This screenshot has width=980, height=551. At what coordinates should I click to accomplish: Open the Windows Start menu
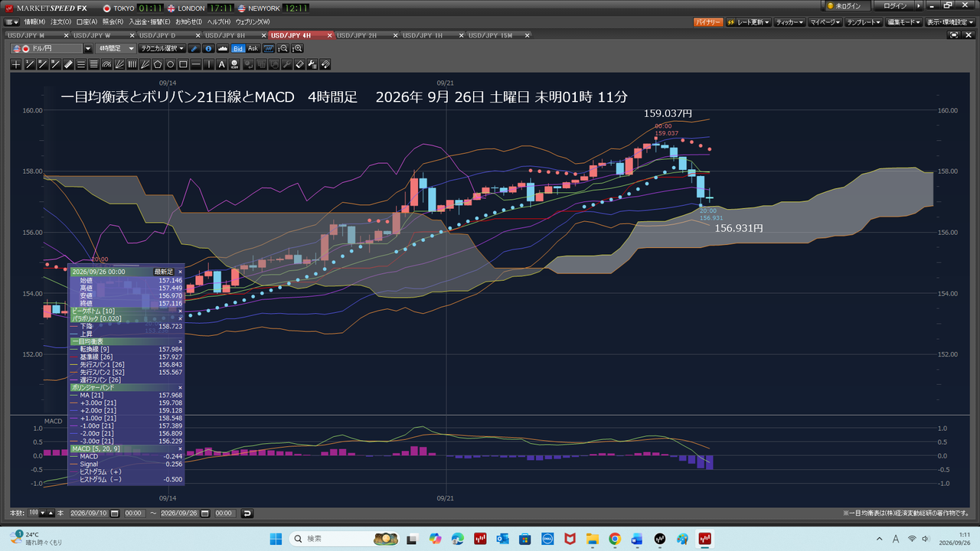coord(276,539)
